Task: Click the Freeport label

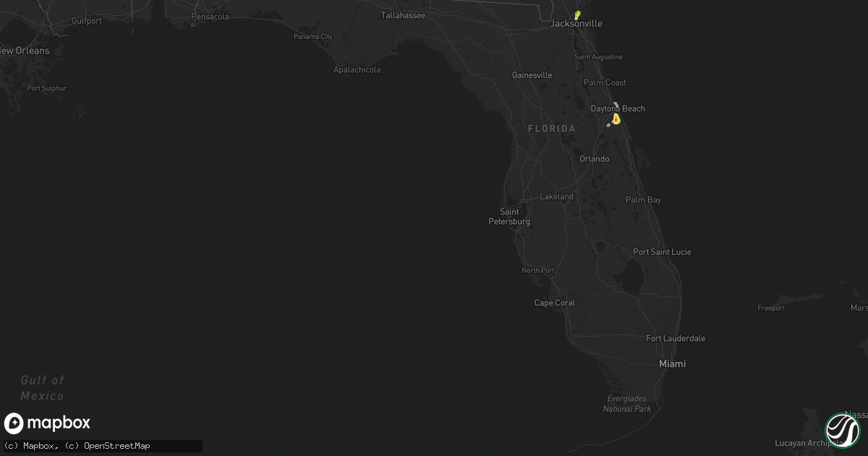Action: (x=771, y=308)
